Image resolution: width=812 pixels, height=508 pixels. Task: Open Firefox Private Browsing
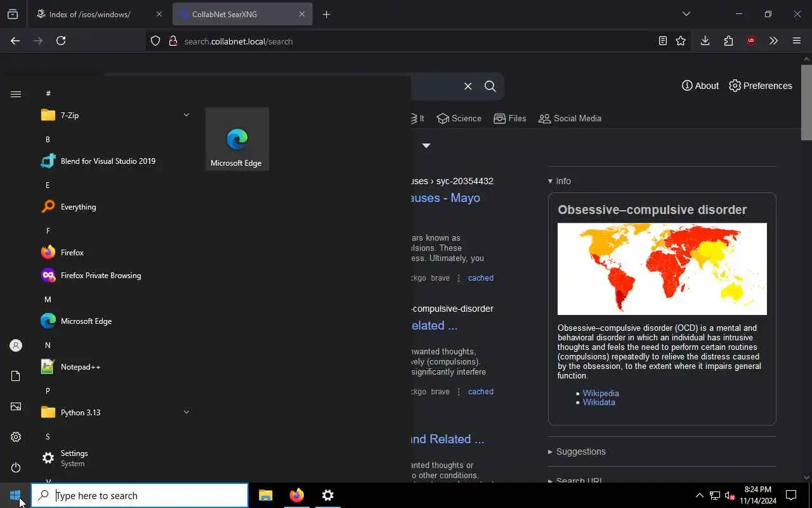[115, 275]
